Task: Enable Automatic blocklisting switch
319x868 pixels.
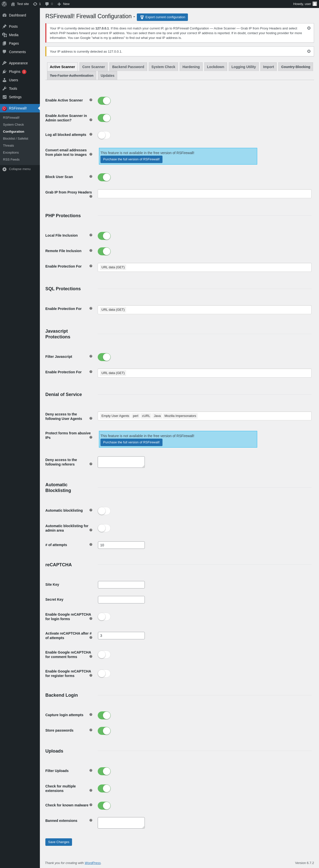Action: (104, 511)
